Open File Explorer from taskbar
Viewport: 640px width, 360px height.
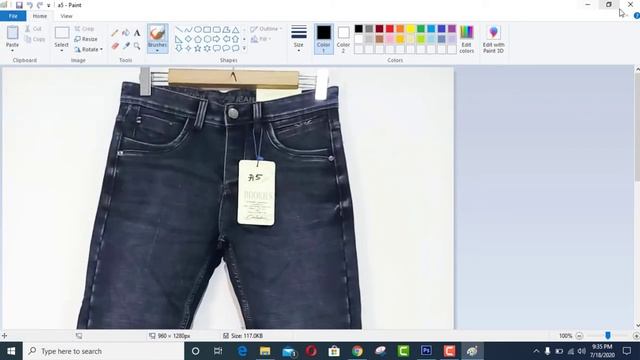click(x=265, y=351)
